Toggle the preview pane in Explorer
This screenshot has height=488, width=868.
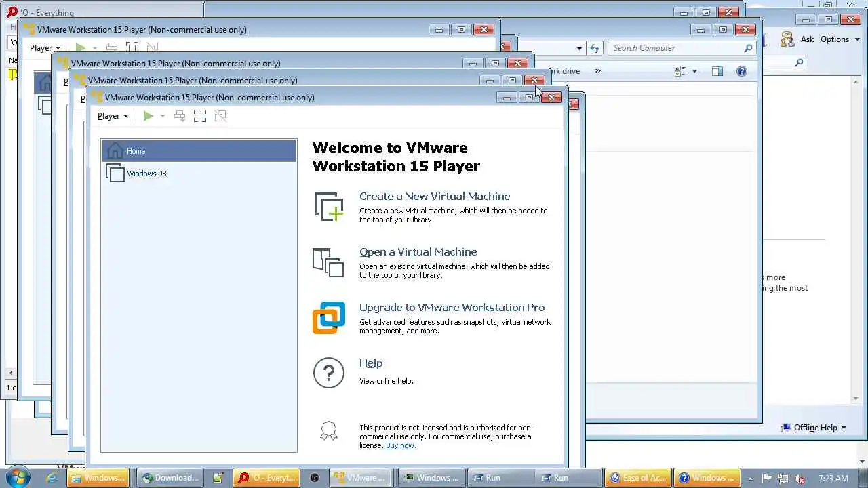717,71
